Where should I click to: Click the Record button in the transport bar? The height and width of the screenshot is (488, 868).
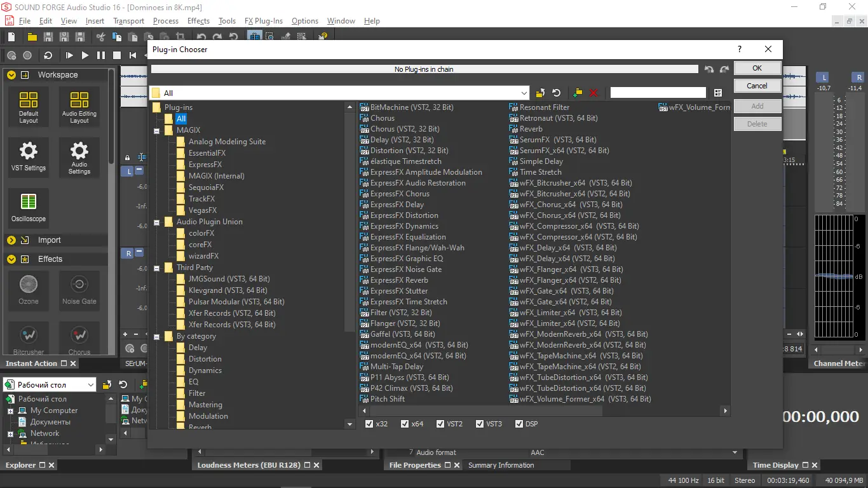(x=27, y=56)
